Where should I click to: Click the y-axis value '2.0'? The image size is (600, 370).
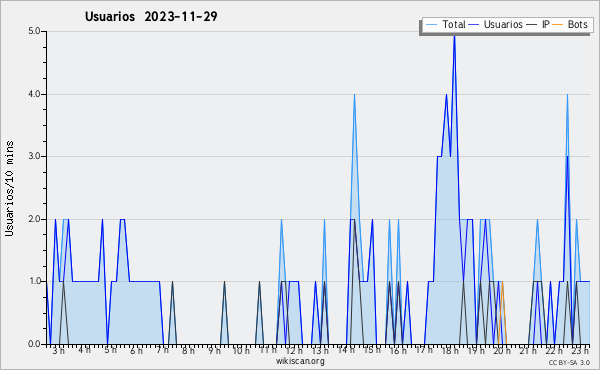pyautogui.click(x=34, y=219)
